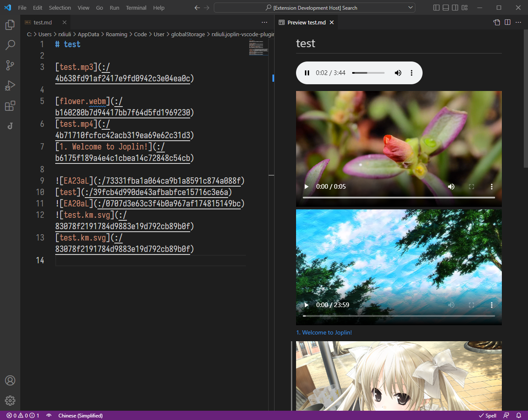Click the editor minimap
528x420 pixels.
pyautogui.click(x=259, y=47)
